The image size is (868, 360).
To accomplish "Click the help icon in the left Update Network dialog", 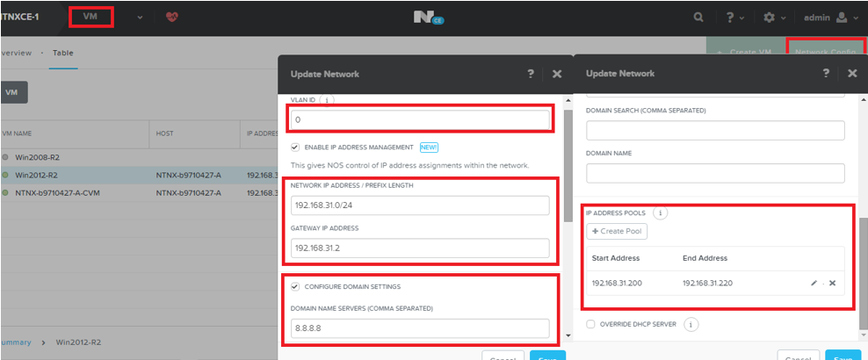I will click(x=531, y=75).
